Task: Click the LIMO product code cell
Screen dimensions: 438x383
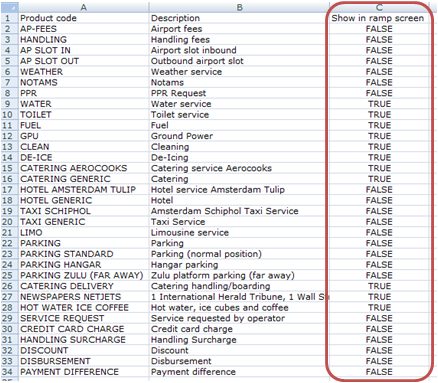Action: (84, 232)
